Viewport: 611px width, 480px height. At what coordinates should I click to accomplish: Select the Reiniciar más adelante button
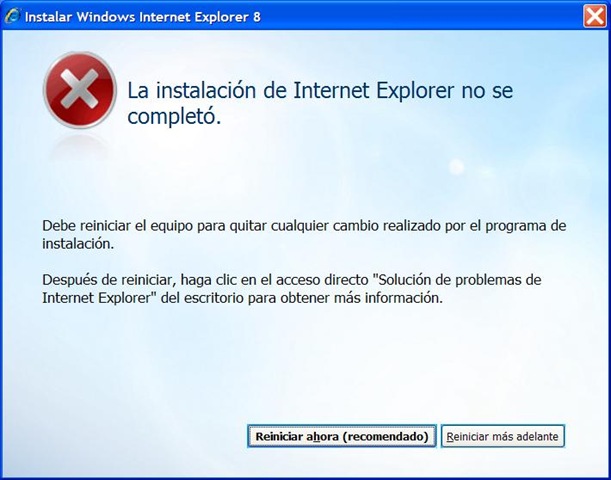(x=503, y=436)
